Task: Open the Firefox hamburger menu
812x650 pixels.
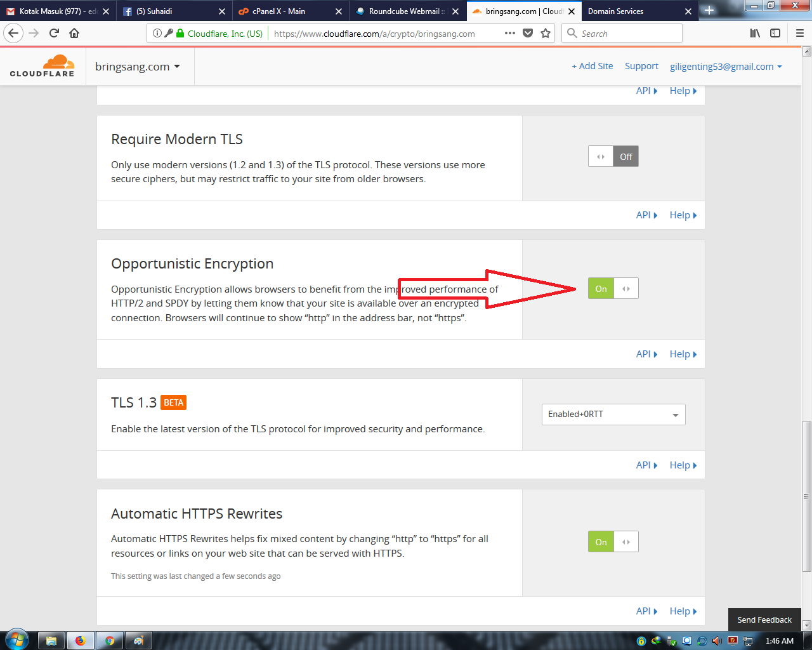Action: point(800,33)
